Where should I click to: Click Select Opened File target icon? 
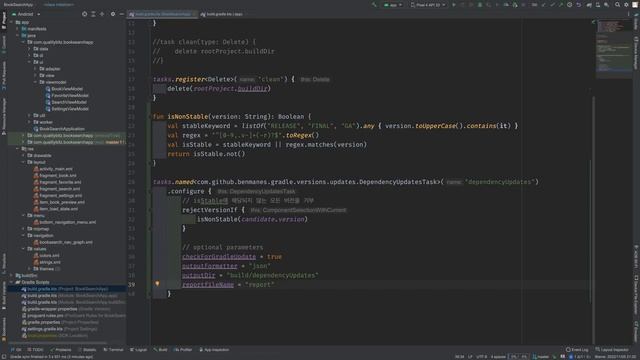click(84, 14)
